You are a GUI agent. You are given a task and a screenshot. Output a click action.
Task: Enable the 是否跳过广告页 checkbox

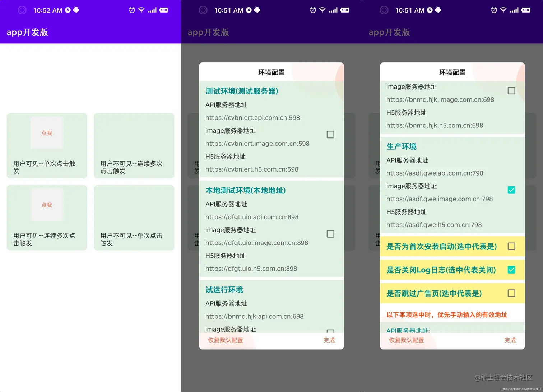[511, 293]
